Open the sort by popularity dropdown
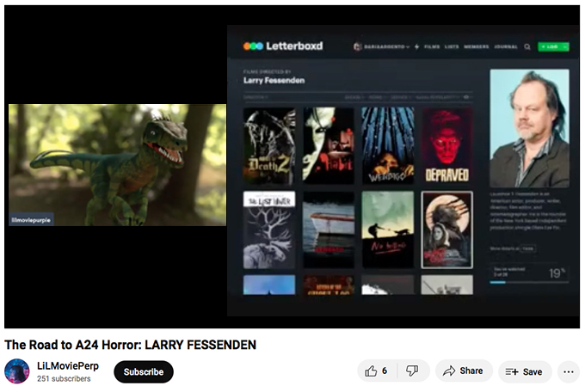This screenshot has width=585, height=392. coord(437,97)
